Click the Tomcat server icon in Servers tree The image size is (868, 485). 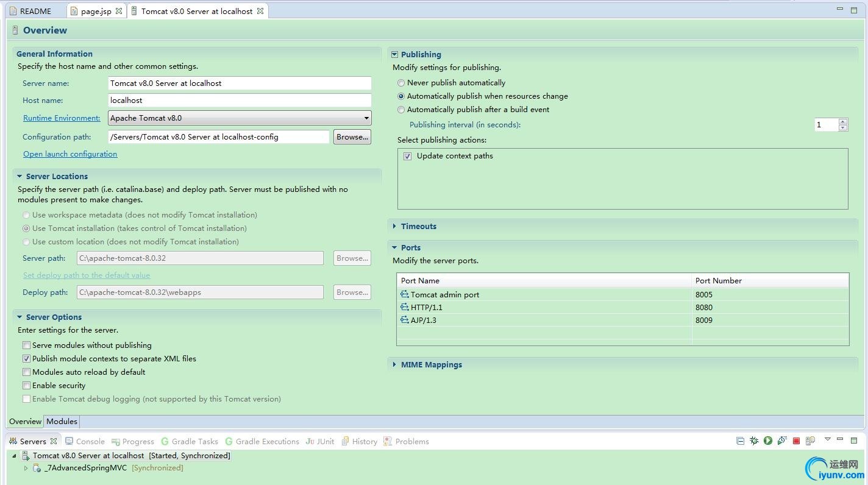point(26,455)
